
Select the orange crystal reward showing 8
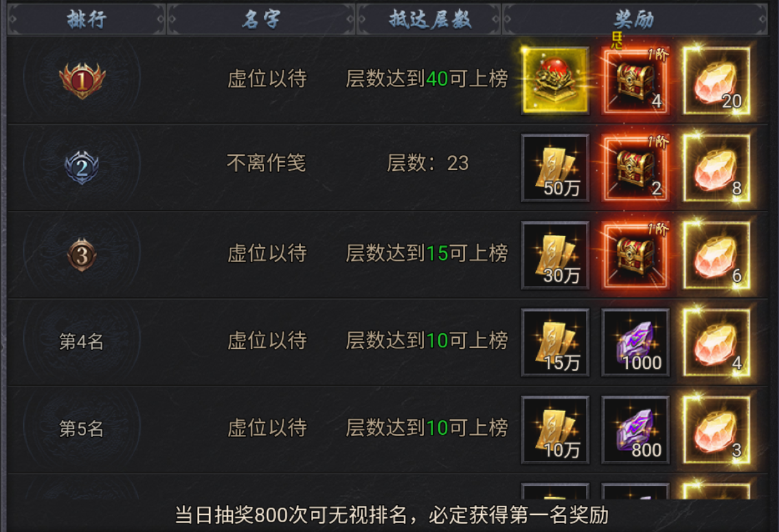pos(716,168)
